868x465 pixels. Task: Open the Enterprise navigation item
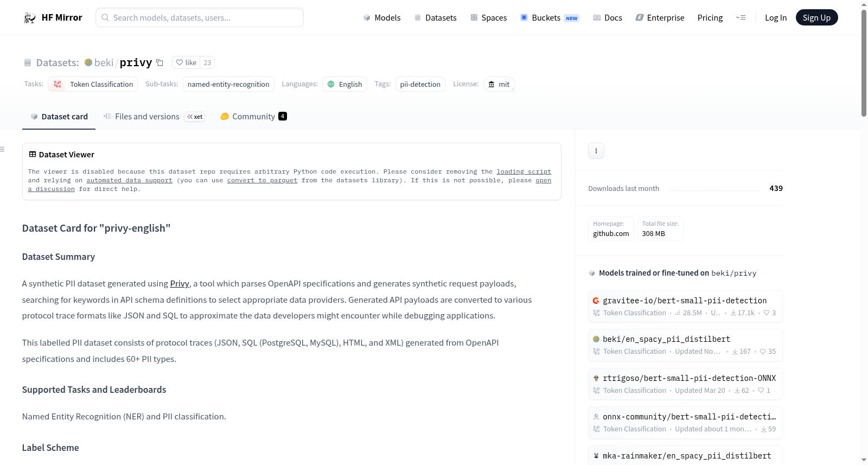(x=660, y=18)
